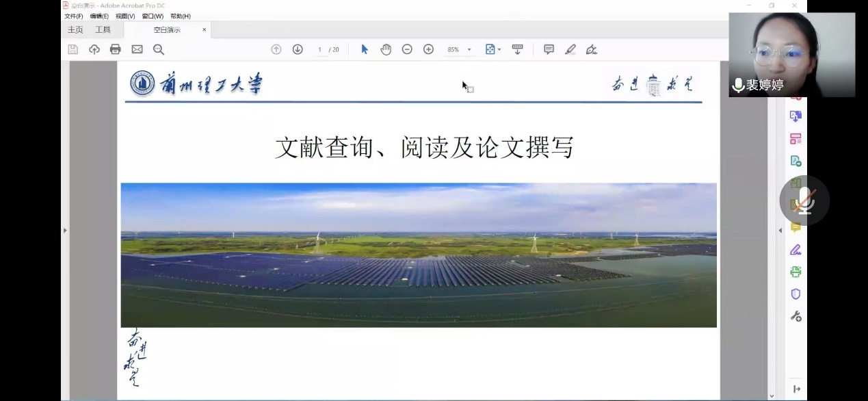Click the page number input field
The width and height of the screenshot is (868, 401).
tap(319, 50)
